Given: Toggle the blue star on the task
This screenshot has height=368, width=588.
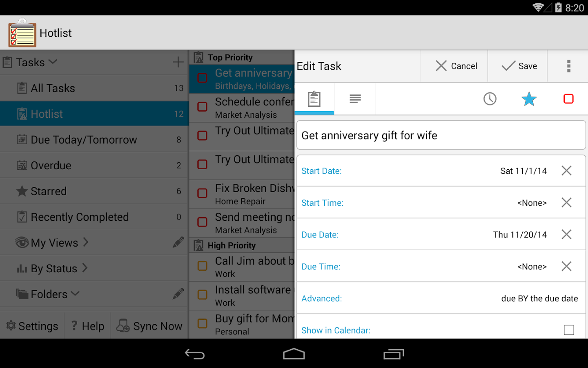Looking at the screenshot, I should point(529,99).
